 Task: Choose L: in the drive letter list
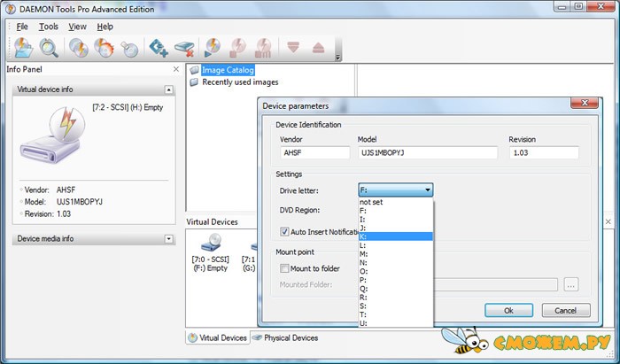395,245
